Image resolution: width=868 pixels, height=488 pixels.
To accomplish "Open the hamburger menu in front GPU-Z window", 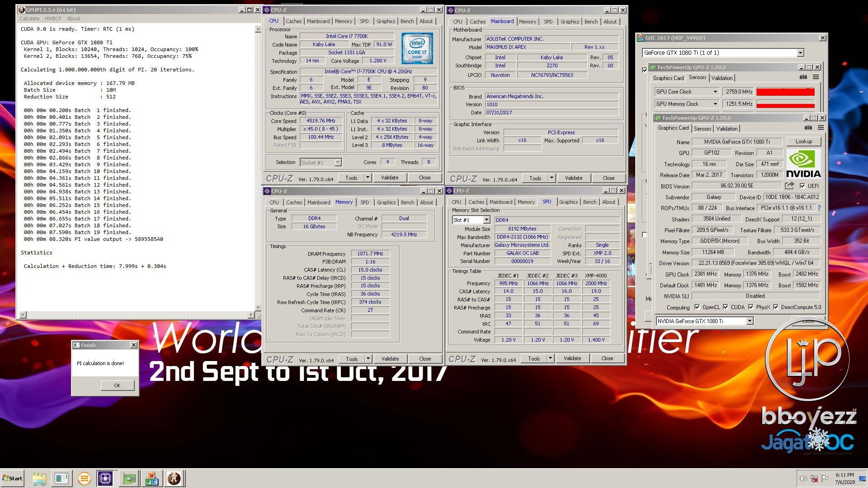I will (821, 128).
